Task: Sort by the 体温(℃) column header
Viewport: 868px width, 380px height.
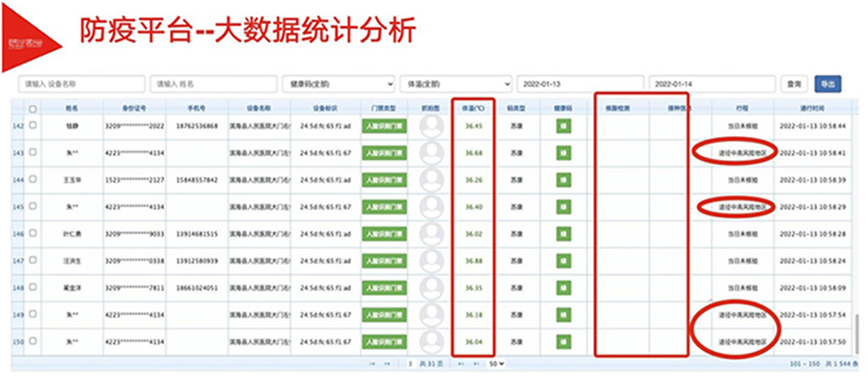Action: [x=474, y=109]
